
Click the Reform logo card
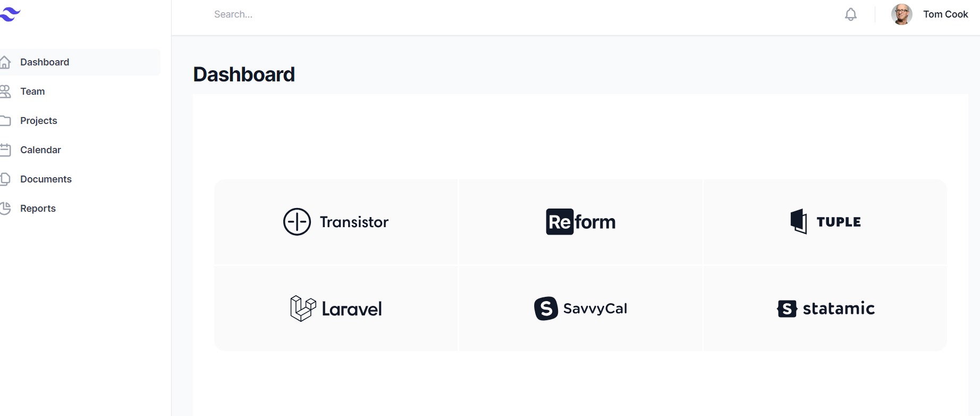click(580, 222)
